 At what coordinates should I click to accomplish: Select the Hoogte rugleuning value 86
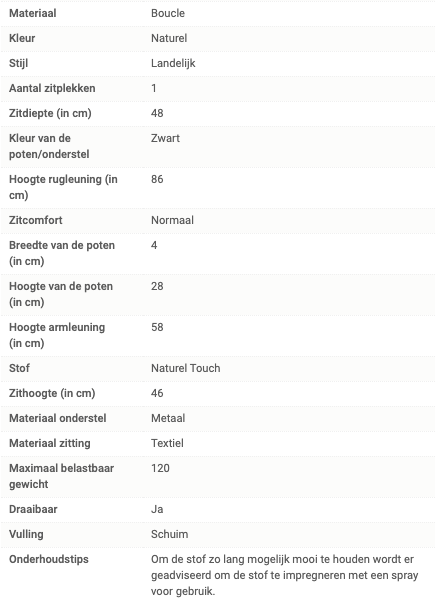click(x=157, y=179)
